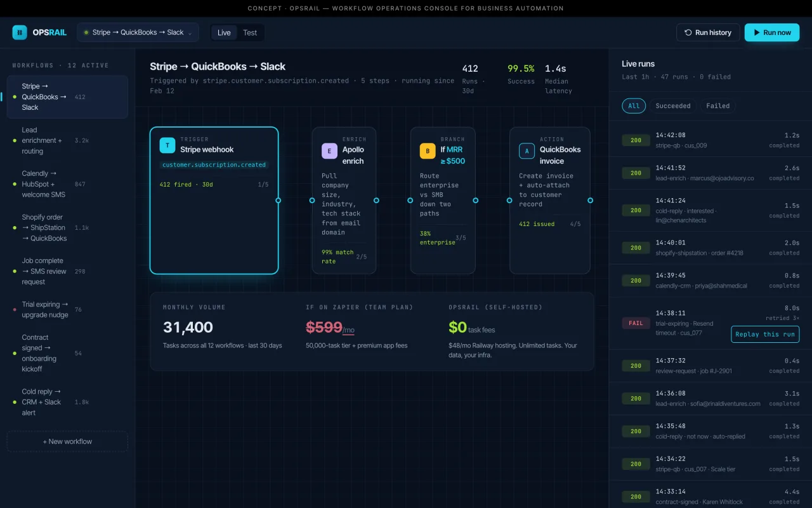Select Trial expiring → upgrade nudge workflow
This screenshot has width=812, height=508.
pyautogui.click(x=67, y=309)
